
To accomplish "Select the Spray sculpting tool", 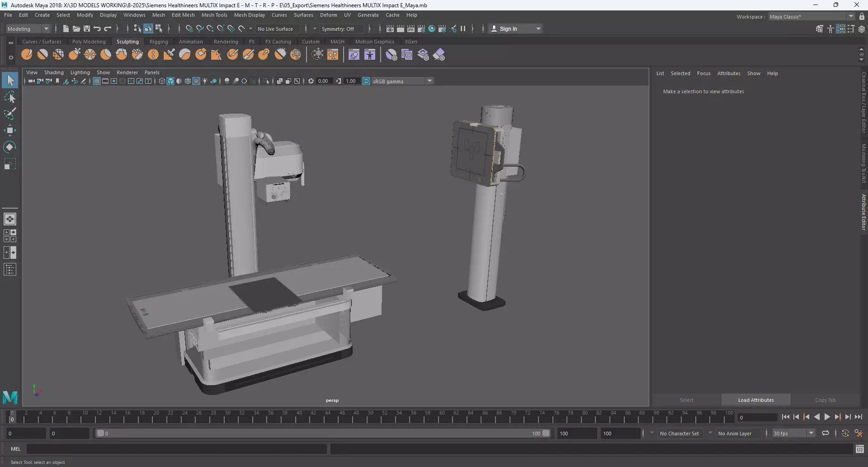I will 137,55.
